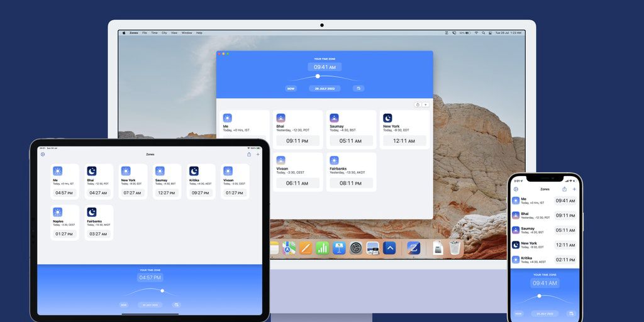Screen dimensions: 644x322
Task: Tap the settings icon on iPad top-left
Action: [43, 154]
